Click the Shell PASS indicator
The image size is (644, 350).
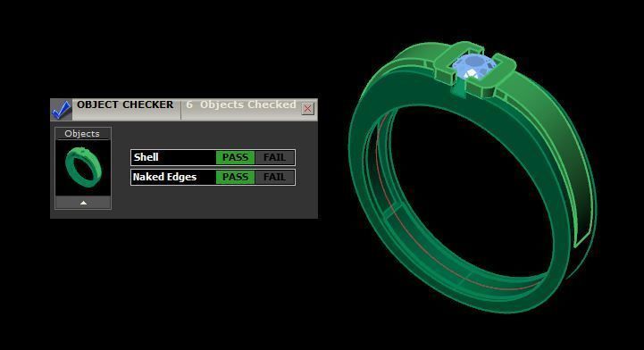coord(235,157)
